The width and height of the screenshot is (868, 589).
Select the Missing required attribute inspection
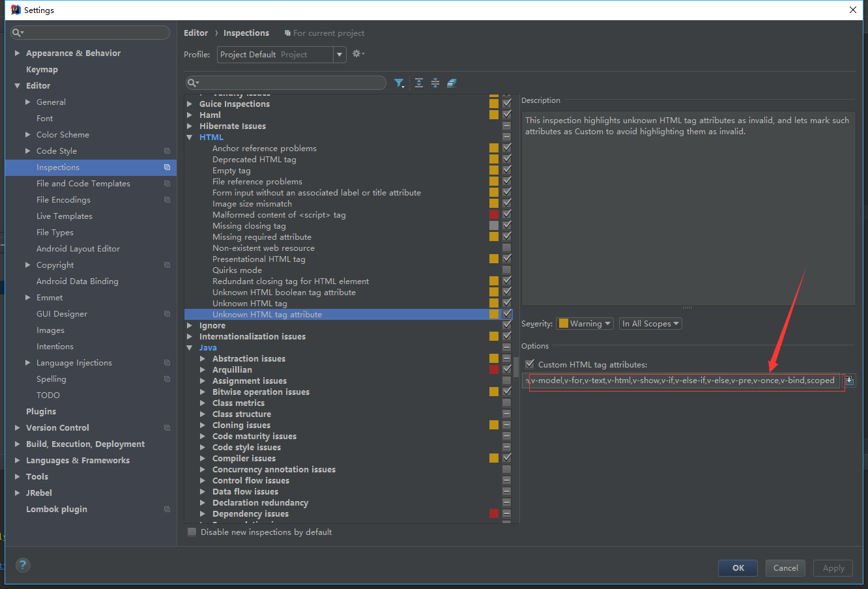(262, 237)
